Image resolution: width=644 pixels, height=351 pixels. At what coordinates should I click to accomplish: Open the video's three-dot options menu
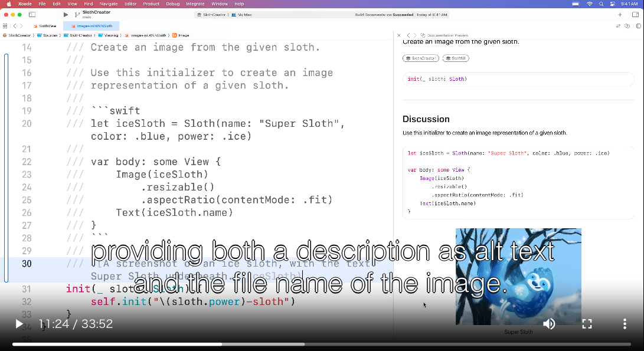point(625,324)
